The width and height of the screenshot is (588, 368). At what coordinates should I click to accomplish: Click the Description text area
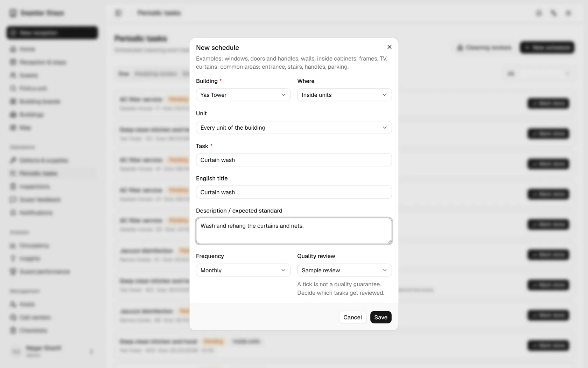point(294,231)
